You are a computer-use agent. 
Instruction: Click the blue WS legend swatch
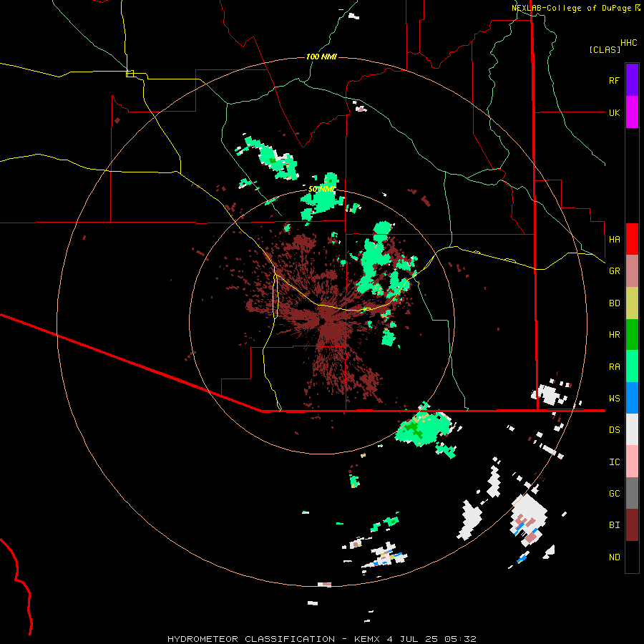coord(632,398)
